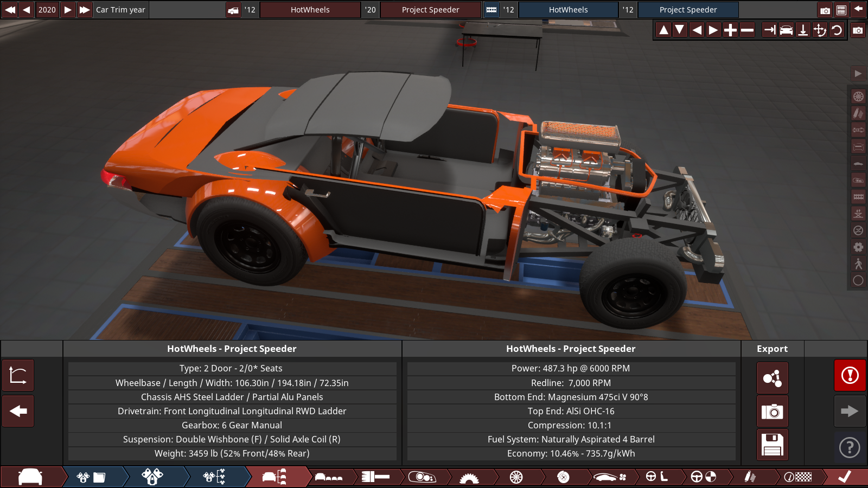Zoom out with minus button
Viewport: 868px width, 488px height.
coord(748,30)
